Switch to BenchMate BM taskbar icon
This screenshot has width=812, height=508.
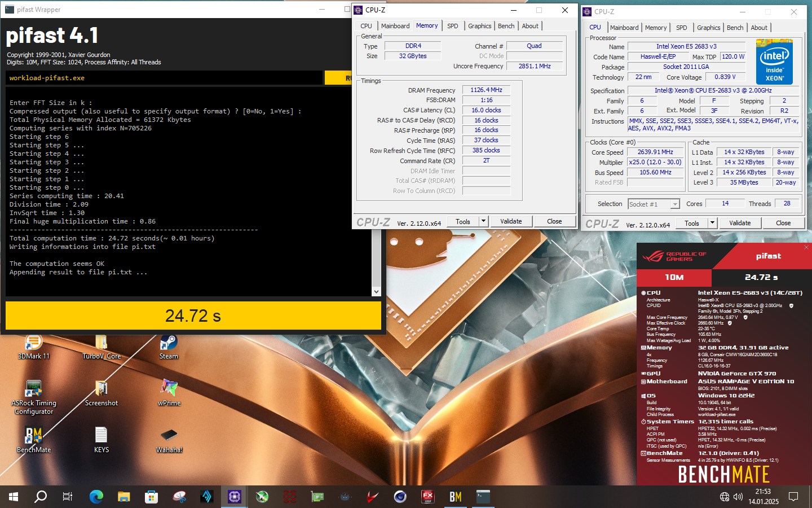pyautogui.click(x=456, y=497)
